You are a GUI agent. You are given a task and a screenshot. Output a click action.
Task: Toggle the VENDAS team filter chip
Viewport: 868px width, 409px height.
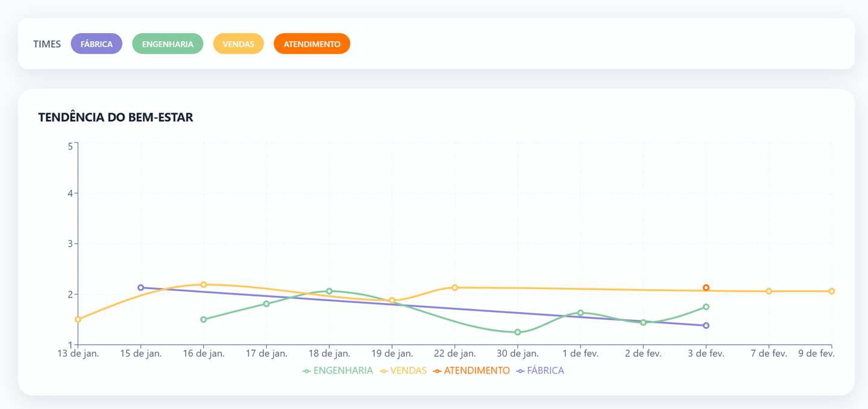click(x=238, y=44)
